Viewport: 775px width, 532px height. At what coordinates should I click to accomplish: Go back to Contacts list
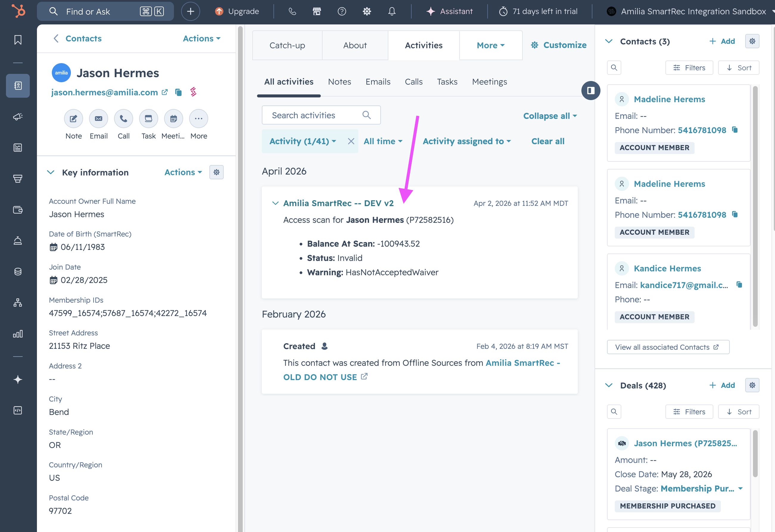77,38
